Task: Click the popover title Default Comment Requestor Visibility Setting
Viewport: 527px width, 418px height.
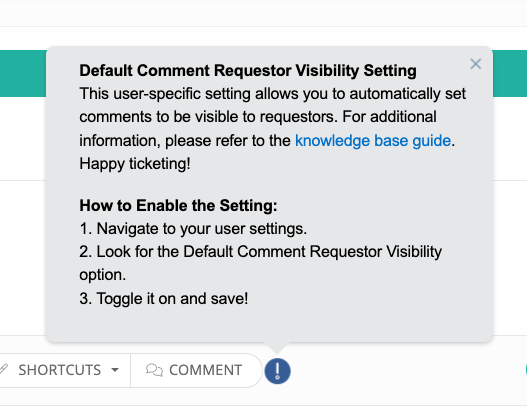Action: pos(248,71)
